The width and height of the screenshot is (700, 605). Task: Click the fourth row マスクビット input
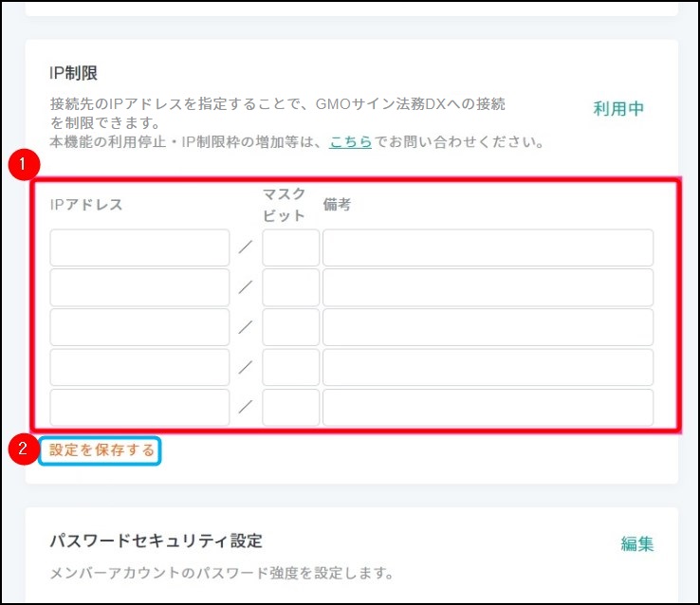point(290,367)
